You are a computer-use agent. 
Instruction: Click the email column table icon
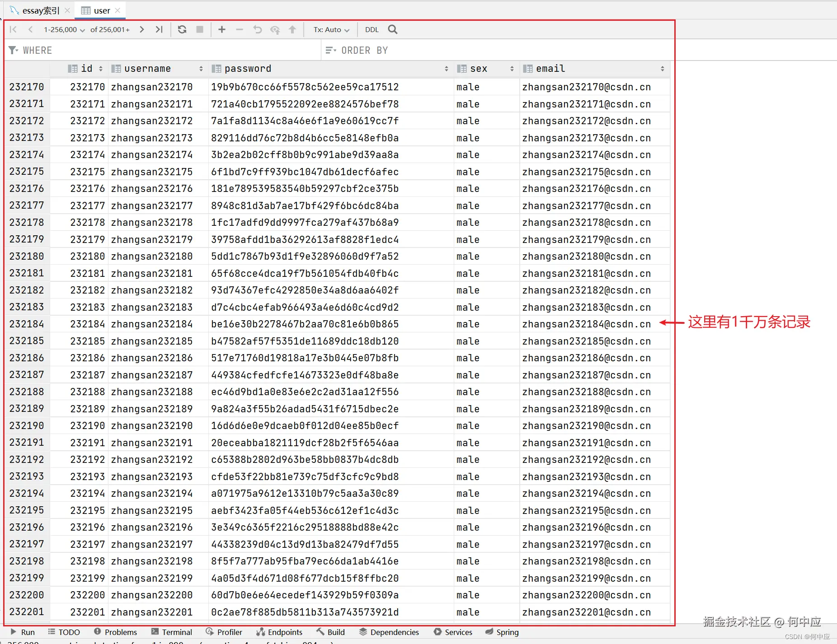tap(528, 69)
